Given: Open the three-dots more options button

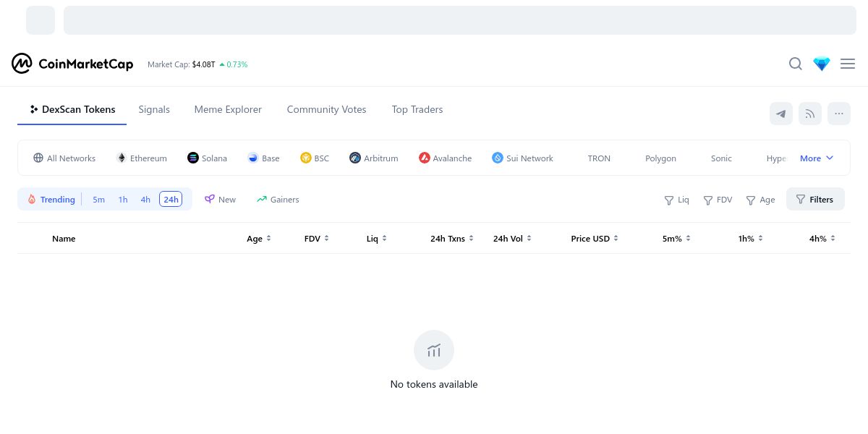Looking at the screenshot, I should [839, 114].
